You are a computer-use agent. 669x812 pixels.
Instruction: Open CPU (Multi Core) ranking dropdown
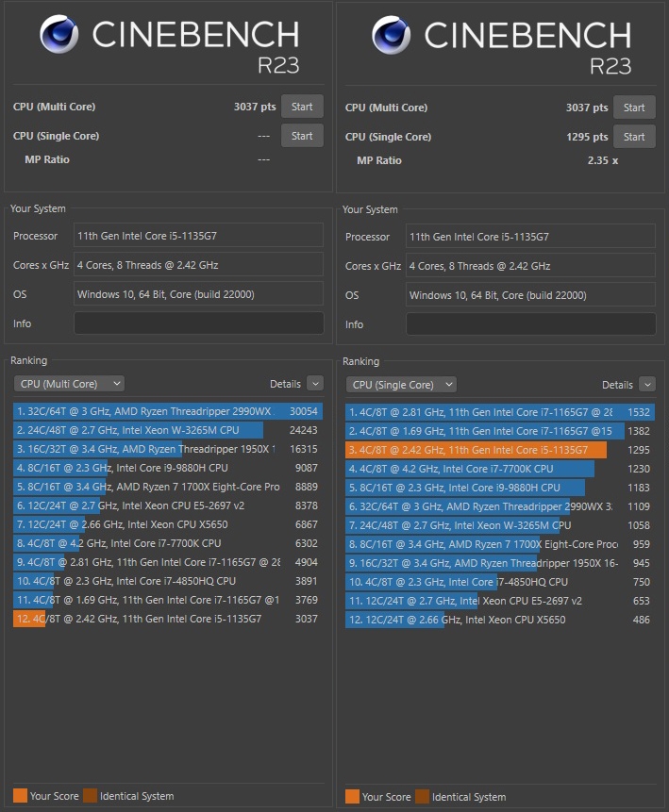pyautogui.click(x=69, y=384)
